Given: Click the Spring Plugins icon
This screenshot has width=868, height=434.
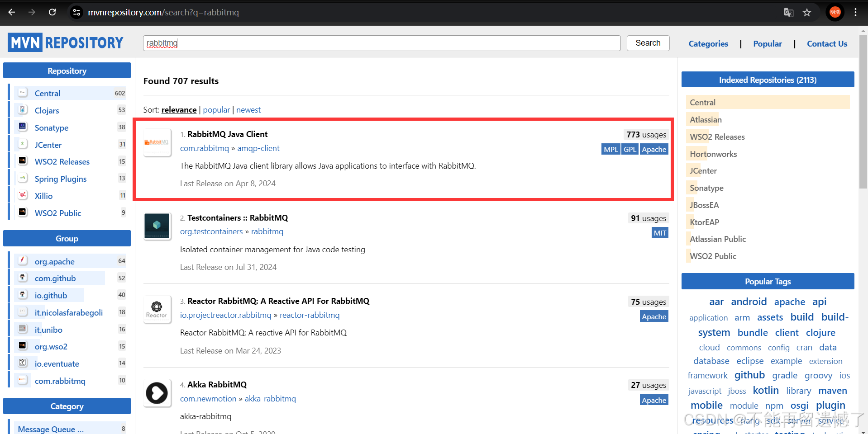Looking at the screenshot, I should (23, 178).
